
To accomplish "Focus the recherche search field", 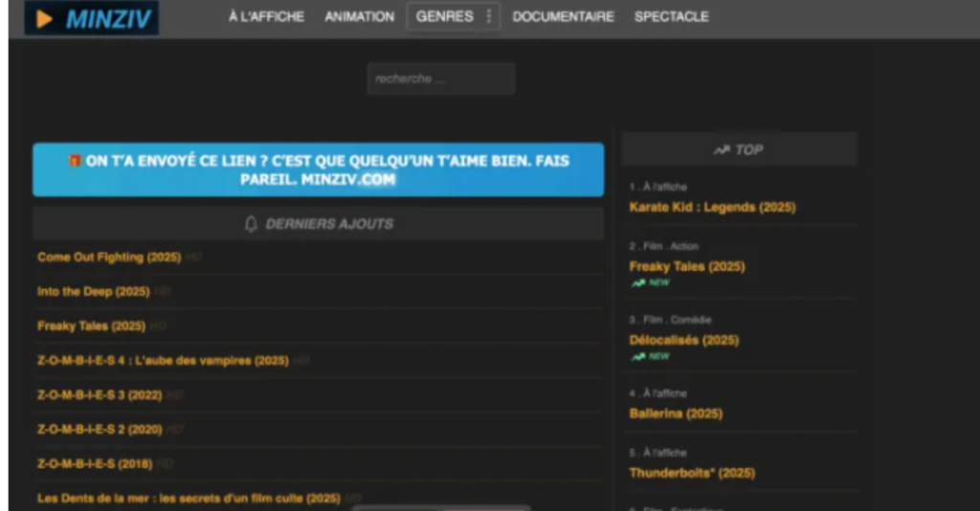I will [x=440, y=79].
